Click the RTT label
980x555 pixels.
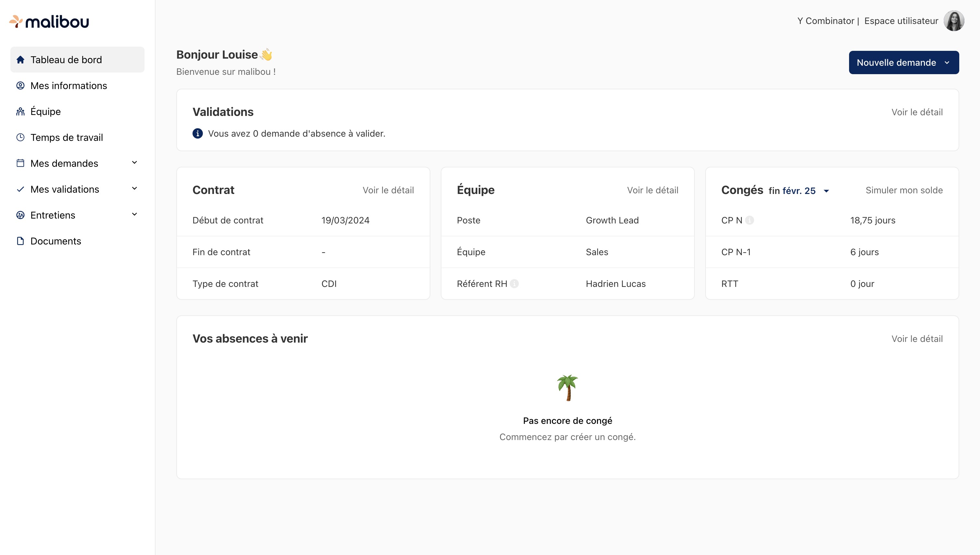coord(730,284)
